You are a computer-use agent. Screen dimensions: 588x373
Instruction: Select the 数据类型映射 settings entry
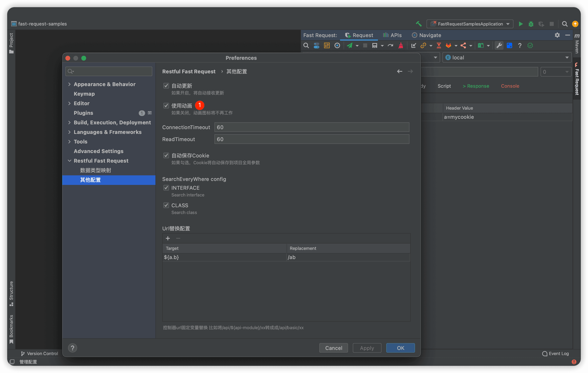click(95, 170)
